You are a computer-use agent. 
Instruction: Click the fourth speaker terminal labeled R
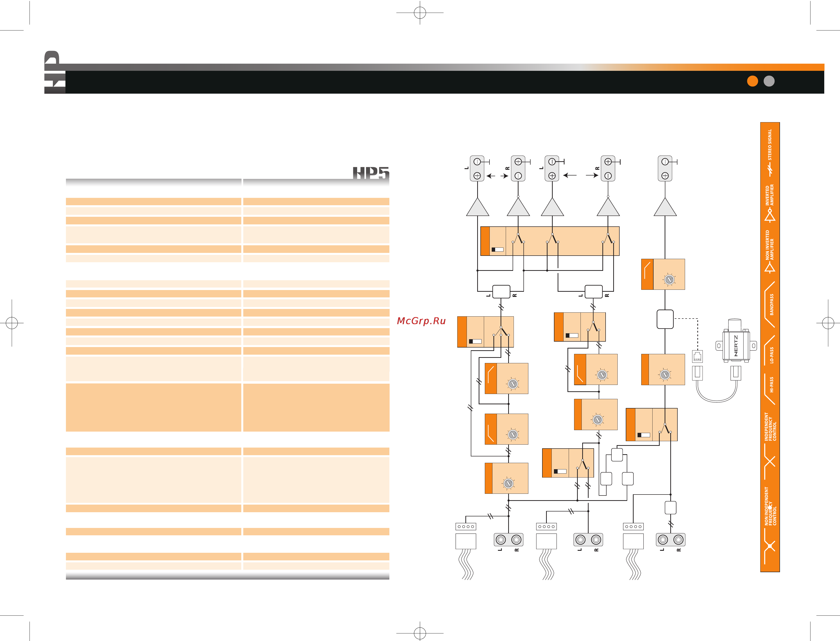(608, 168)
